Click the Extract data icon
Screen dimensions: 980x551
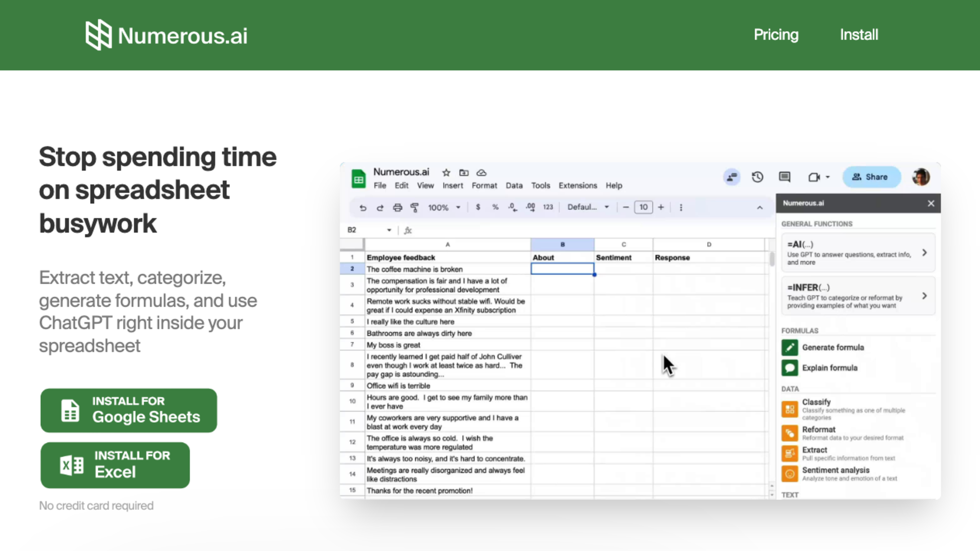[x=790, y=453]
